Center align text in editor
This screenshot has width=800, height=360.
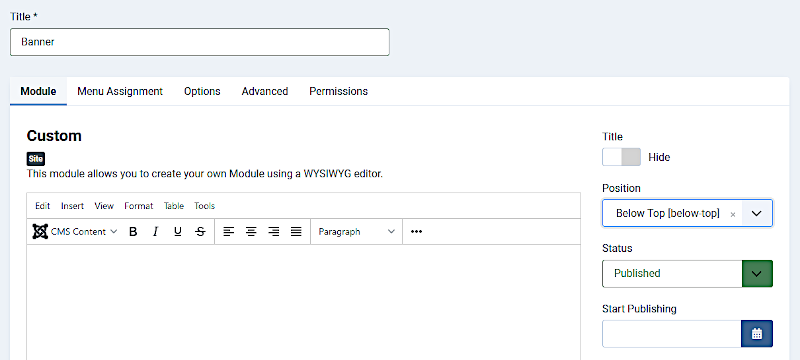[251, 232]
